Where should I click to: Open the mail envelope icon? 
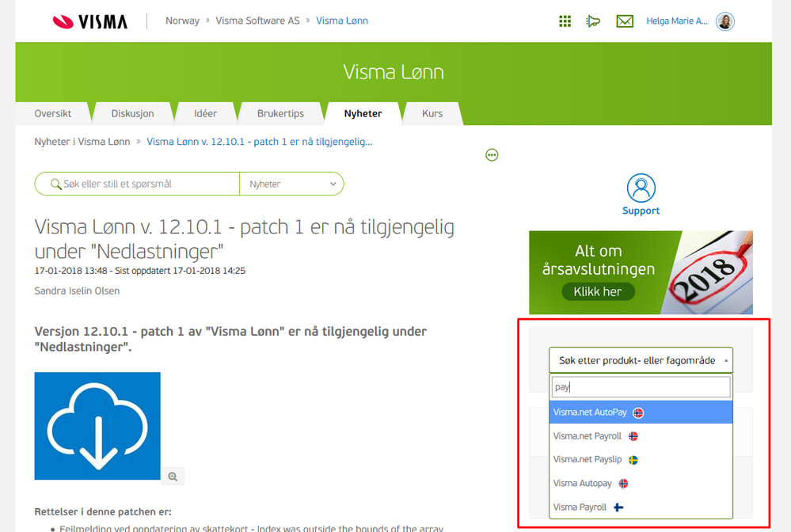pos(625,21)
